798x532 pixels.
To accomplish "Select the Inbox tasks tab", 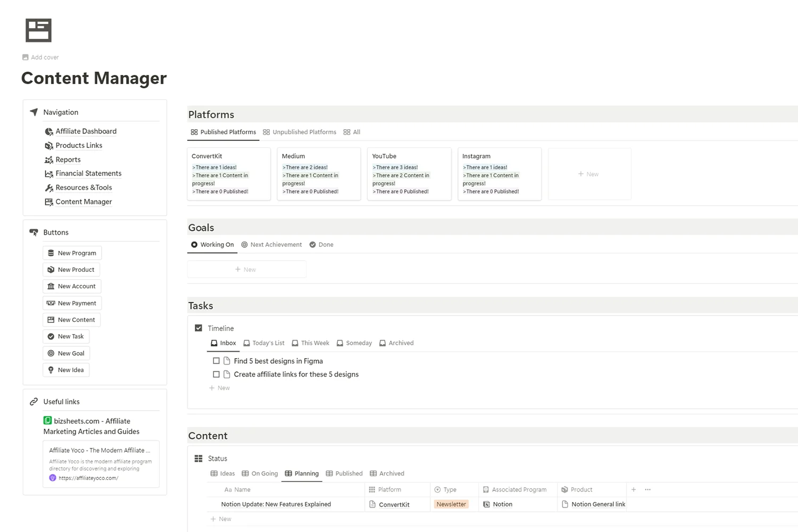I will (x=223, y=343).
